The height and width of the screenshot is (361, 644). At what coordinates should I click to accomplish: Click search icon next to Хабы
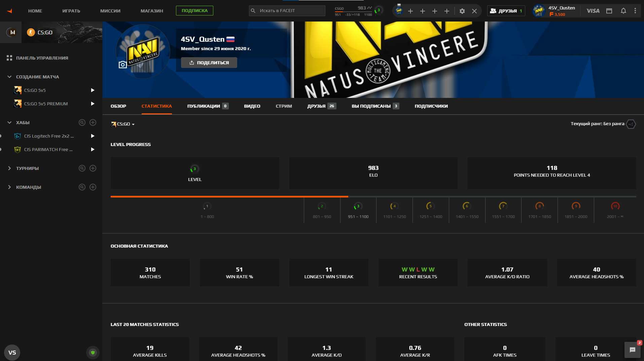click(82, 122)
